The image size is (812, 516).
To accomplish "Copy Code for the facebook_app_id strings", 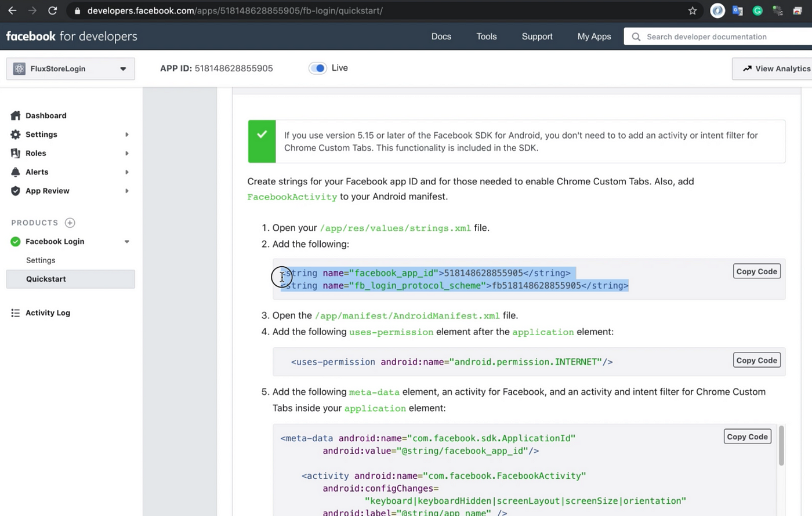I will 757,271.
